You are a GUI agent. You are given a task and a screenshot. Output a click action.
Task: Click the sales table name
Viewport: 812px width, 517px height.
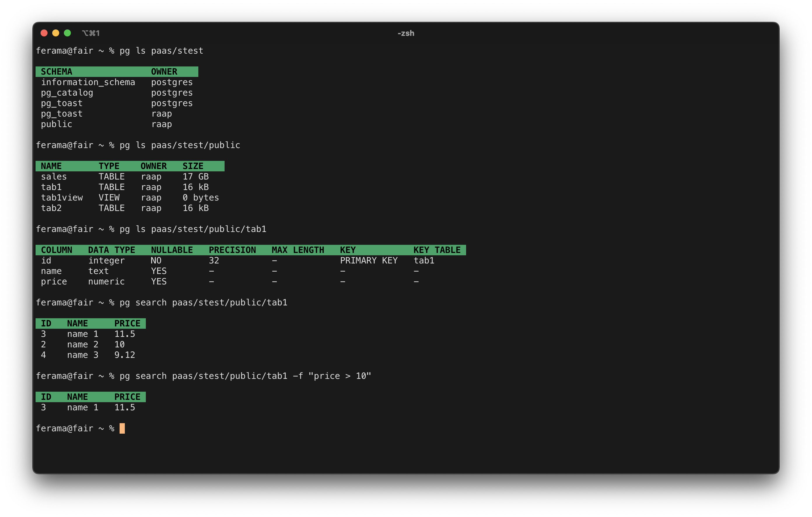pos(54,177)
